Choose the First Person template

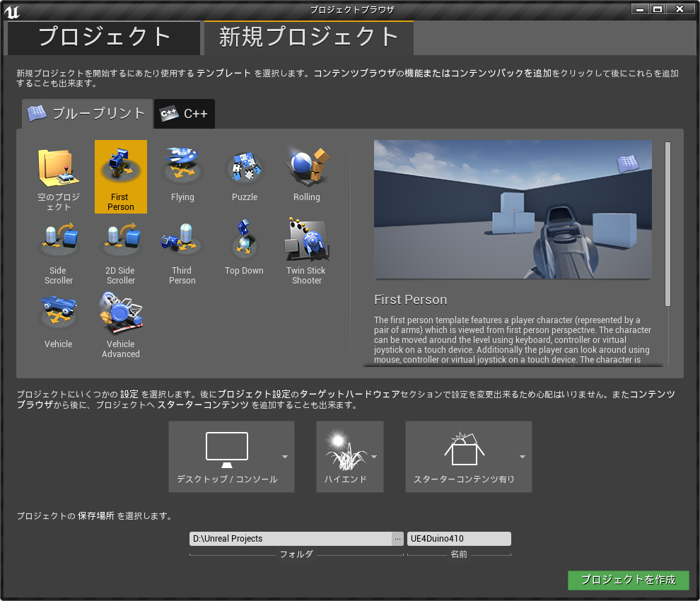click(120, 177)
